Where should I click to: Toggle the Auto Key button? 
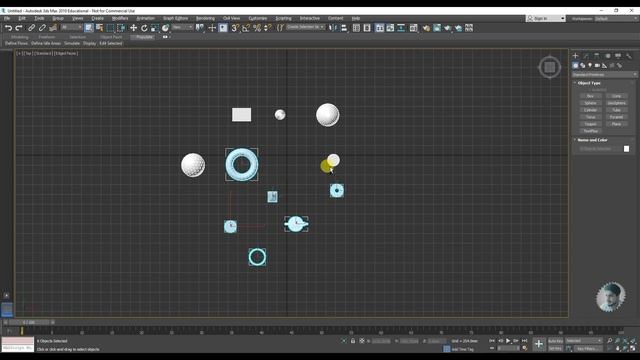pos(555,341)
